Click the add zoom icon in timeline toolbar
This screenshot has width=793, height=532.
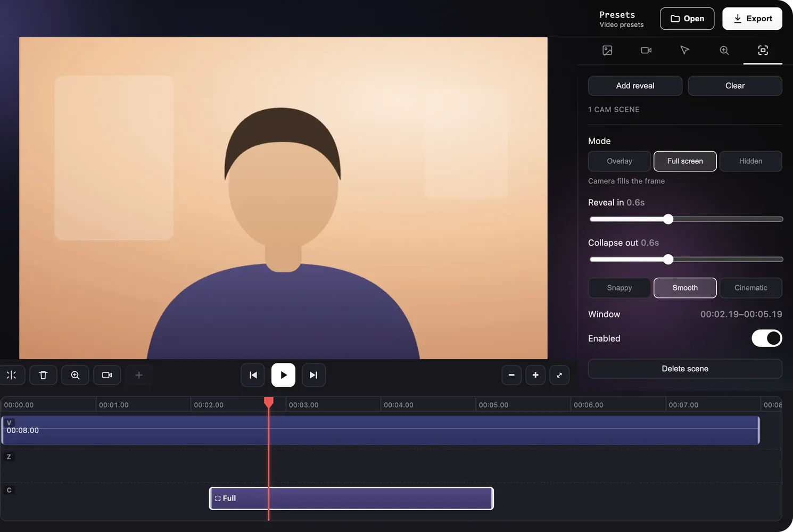point(75,375)
